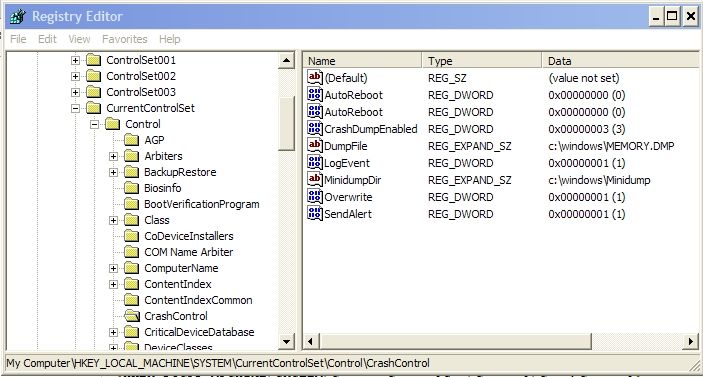Click the Overwrite DWORD icon
This screenshot has height=377, width=703.
point(315,196)
